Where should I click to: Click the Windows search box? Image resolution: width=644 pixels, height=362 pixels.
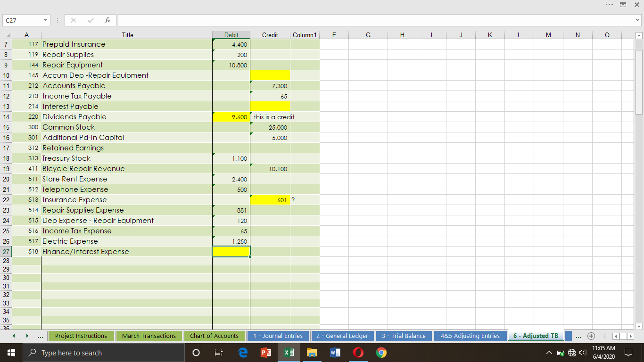tap(103, 353)
